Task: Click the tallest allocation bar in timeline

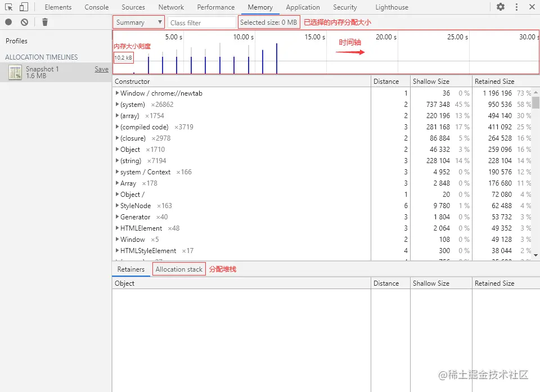Action: (277, 58)
